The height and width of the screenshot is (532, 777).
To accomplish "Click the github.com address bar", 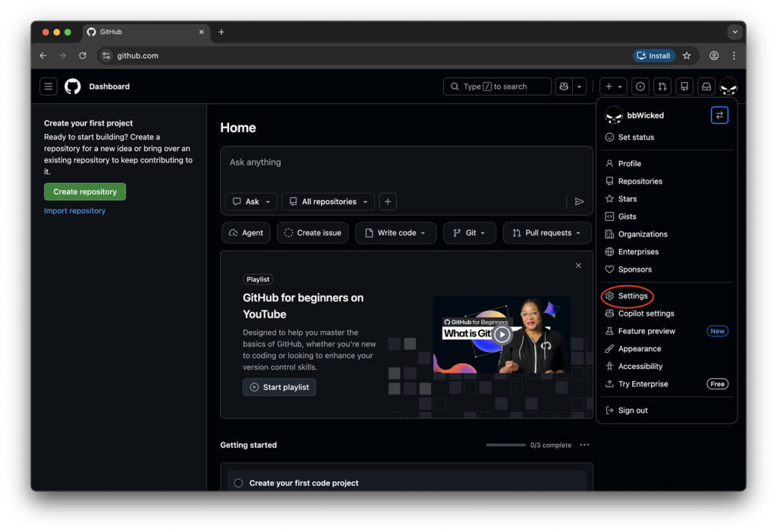I will [364, 56].
